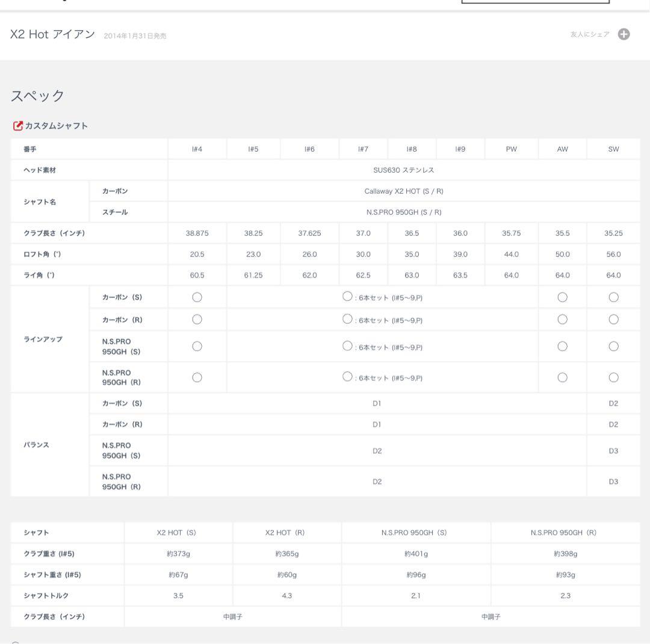Click the X2 Hot アイアン page title

point(53,34)
